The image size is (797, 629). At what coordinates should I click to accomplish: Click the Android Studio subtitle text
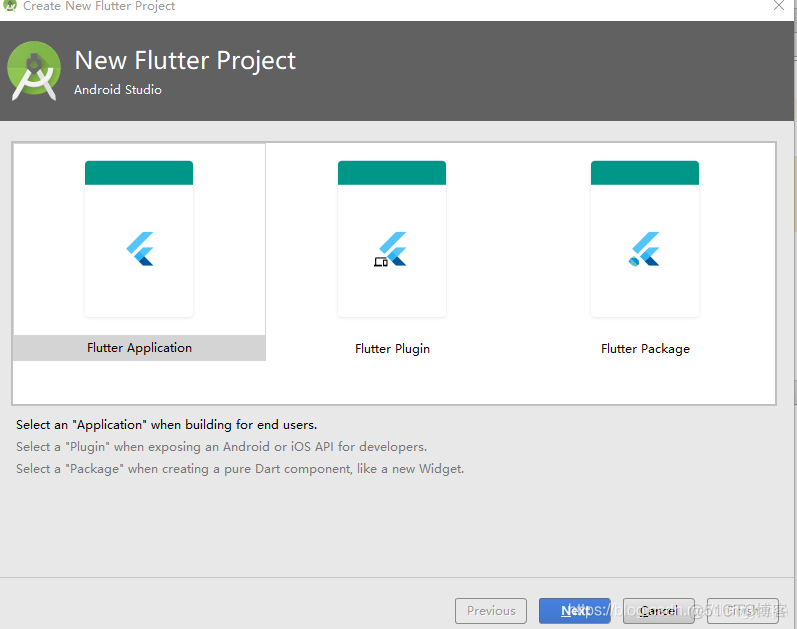click(118, 89)
